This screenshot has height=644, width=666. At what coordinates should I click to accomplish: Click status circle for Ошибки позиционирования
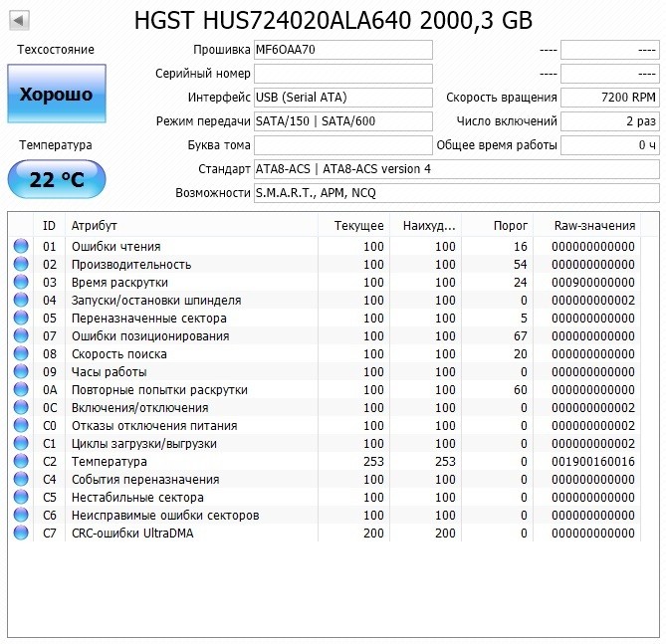pyautogui.click(x=21, y=335)
